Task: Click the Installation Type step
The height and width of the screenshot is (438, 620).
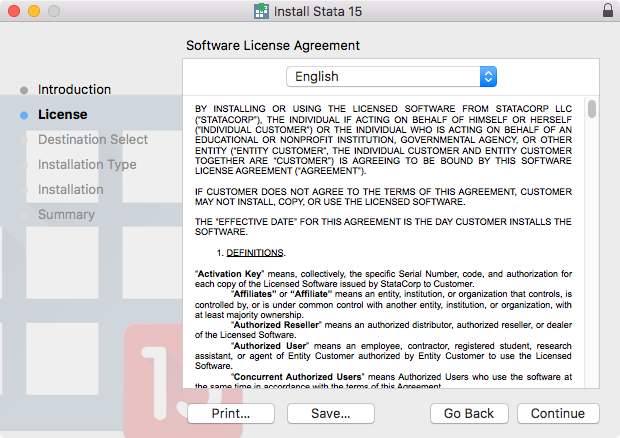Action: [x=87, y=165]
